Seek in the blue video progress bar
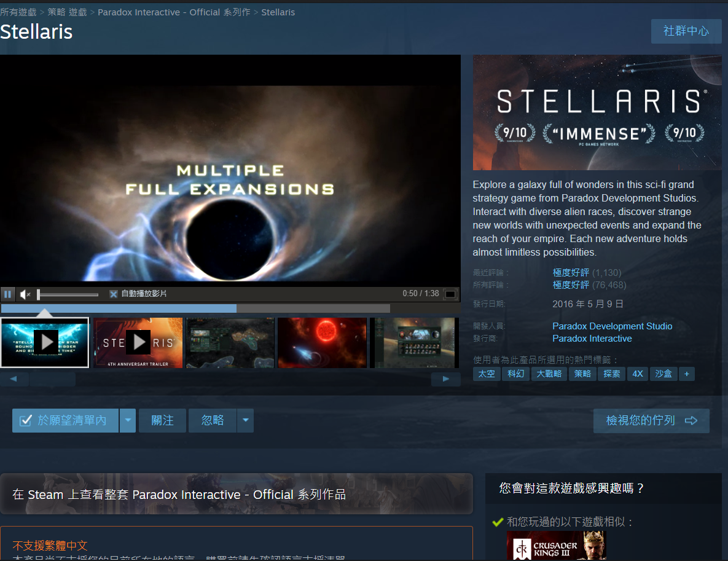 point(195,308)
